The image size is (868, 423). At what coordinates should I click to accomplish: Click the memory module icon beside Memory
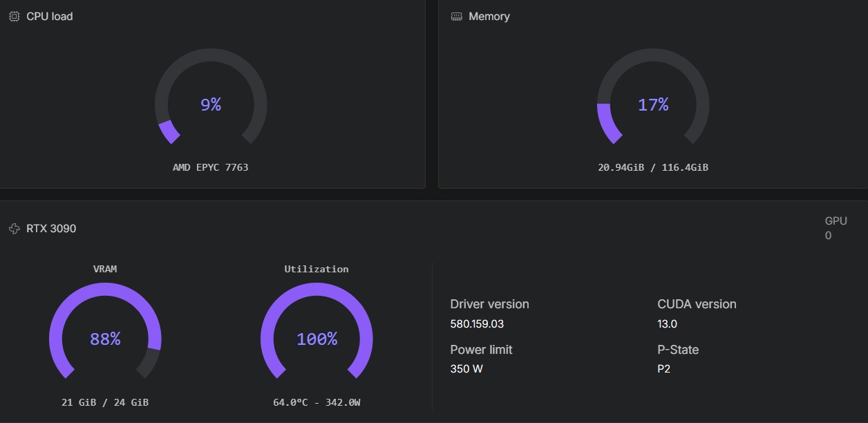tap(457, 16)
